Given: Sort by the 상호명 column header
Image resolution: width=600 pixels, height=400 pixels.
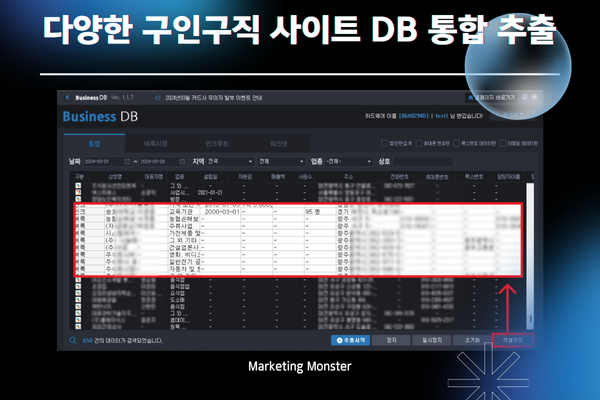Looking at the screenshot, I should click(115, 177).
